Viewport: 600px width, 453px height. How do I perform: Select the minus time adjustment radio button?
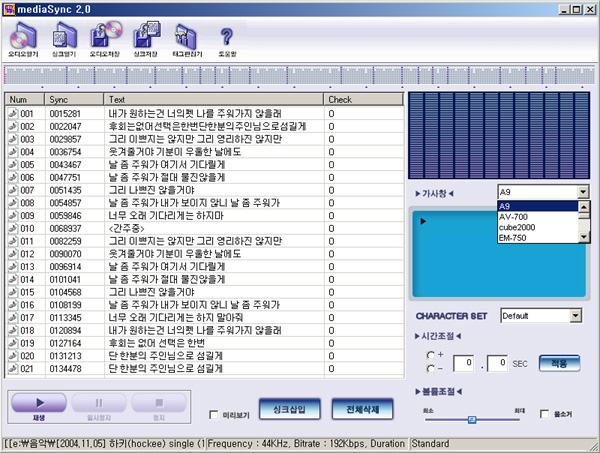click(x=431, y=367)
